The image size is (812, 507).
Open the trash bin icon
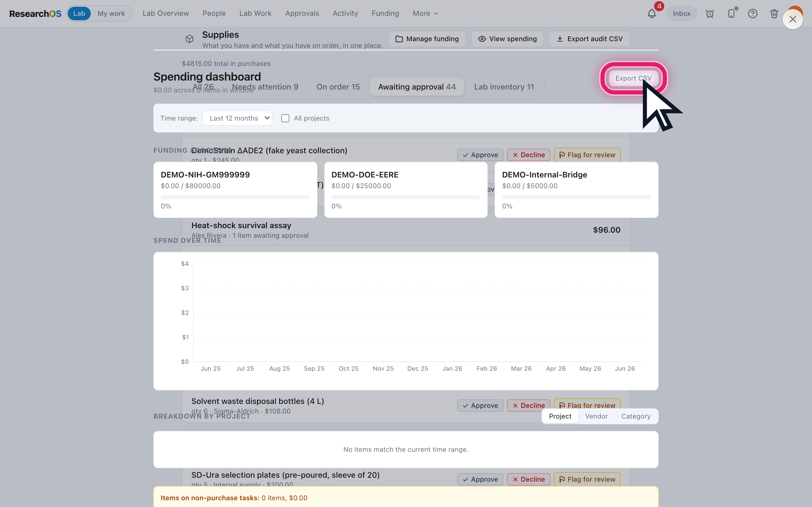coord(774,14)
